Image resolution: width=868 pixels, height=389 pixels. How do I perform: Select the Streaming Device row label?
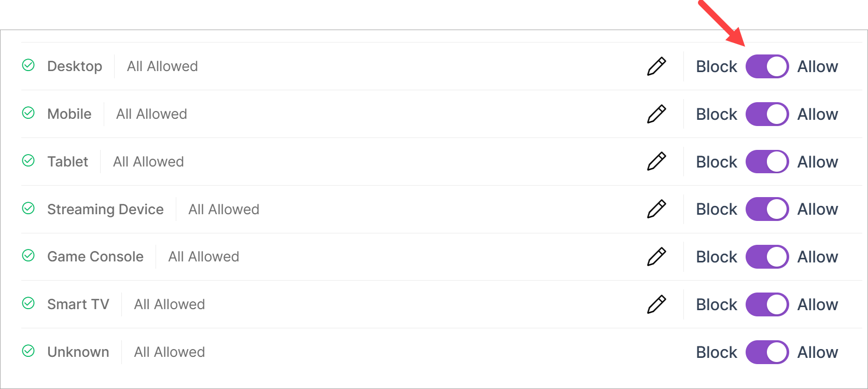coord(105,209)
